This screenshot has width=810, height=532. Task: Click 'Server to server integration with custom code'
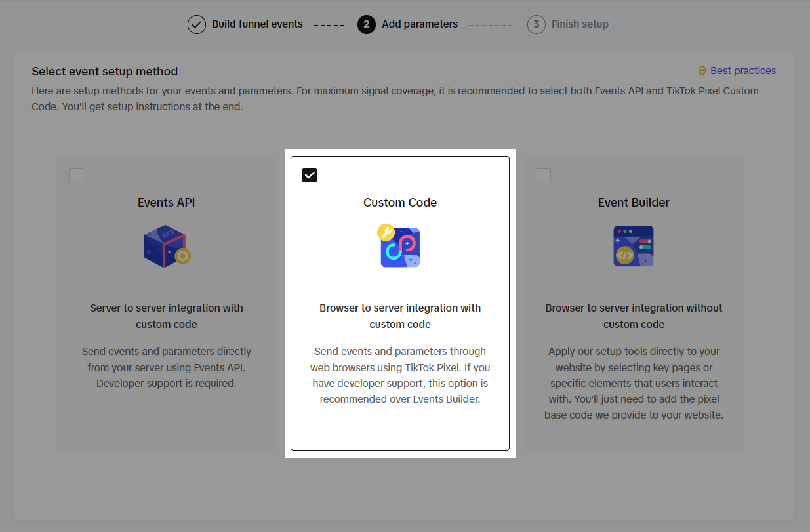coord(167,316)
